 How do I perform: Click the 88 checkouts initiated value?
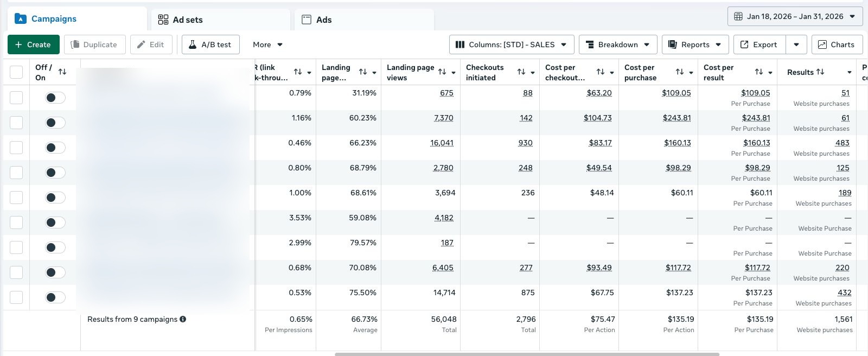click(x=528, y=93)
